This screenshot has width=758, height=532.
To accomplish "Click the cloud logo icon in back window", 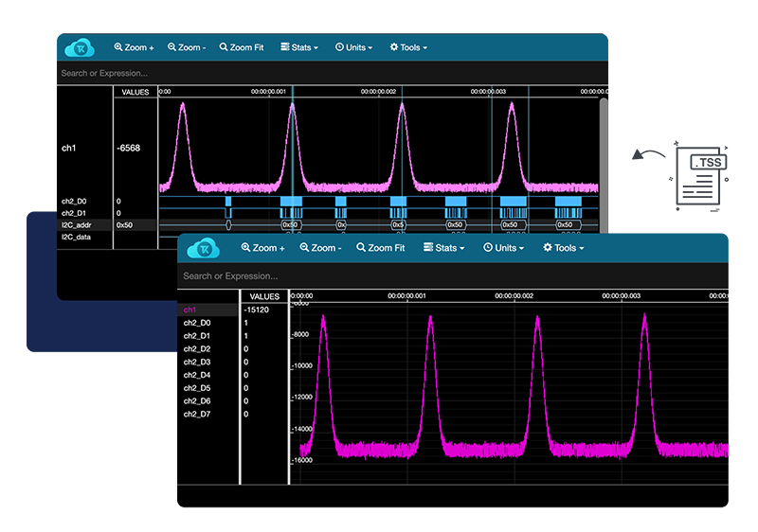I will point(81,47).
